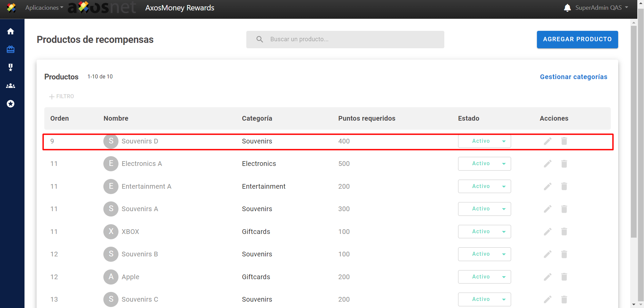Viewport: 644px width, 308px height.
Task: Open the rewards gift icon in sidebar
Action: [11, 50]
